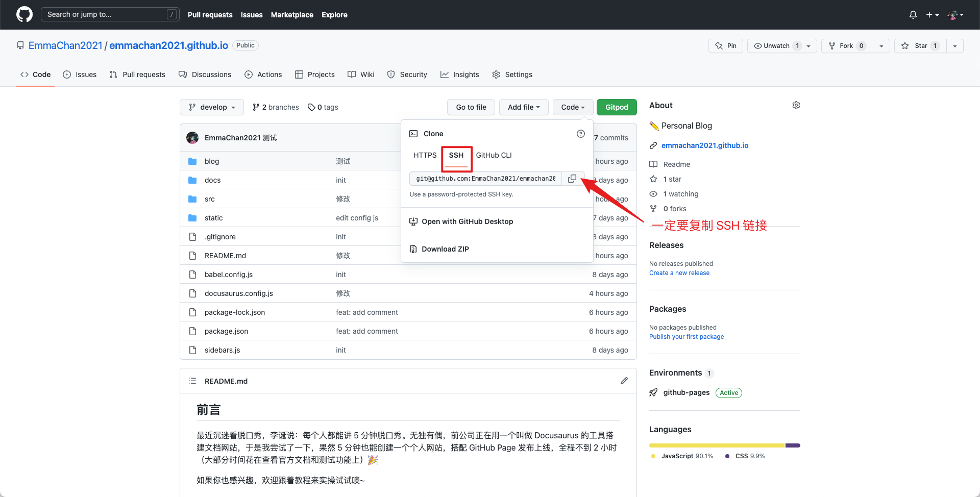Click Create a new release link
The width and height of the screenshot is (980, 497).
[x=679, y=273]
